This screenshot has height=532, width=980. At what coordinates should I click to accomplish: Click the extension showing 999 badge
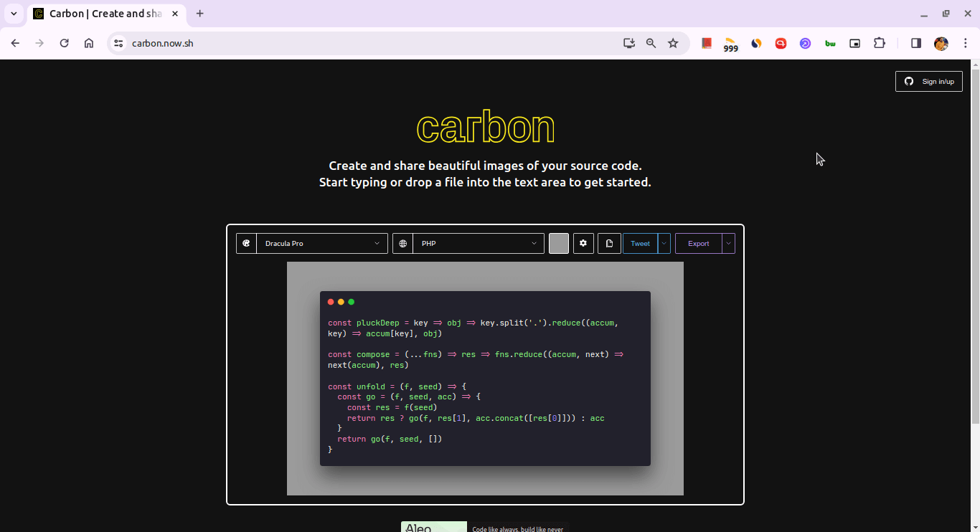tap(730, 44)
